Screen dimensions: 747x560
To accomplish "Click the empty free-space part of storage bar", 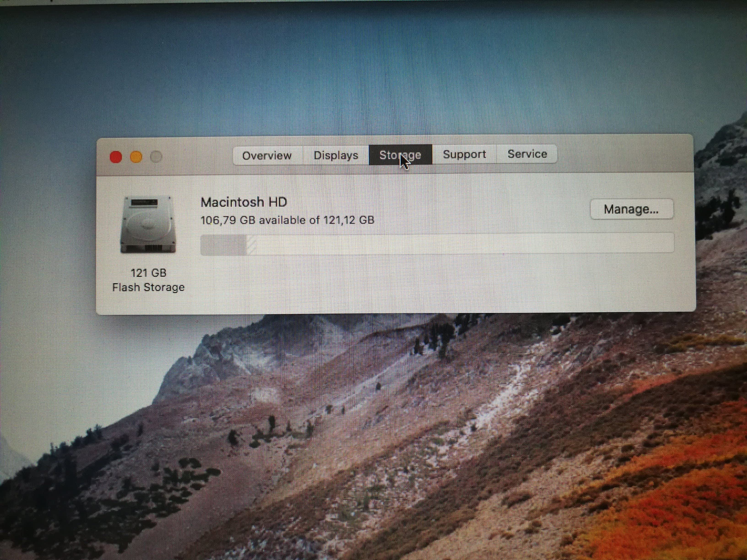I will click(456, 243).
